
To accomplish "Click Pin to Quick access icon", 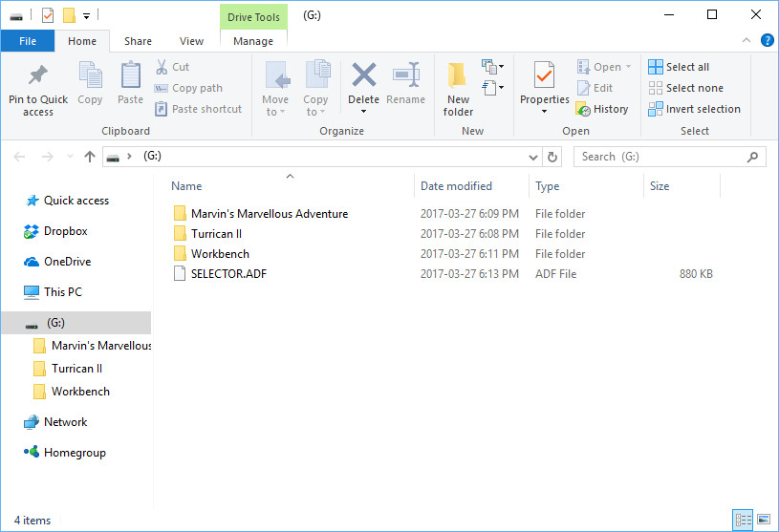I will [38, 75].
